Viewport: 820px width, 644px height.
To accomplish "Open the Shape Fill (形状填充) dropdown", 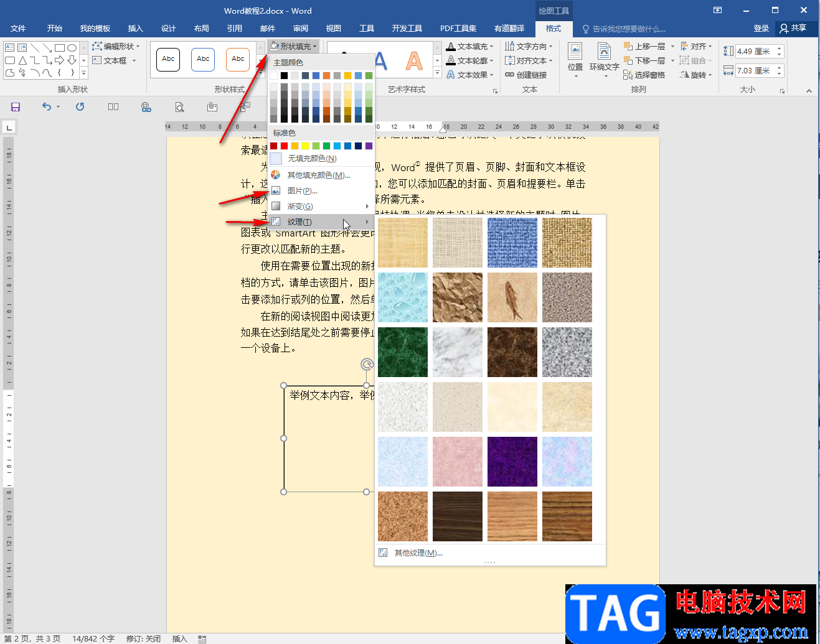I will click(294, 46).
